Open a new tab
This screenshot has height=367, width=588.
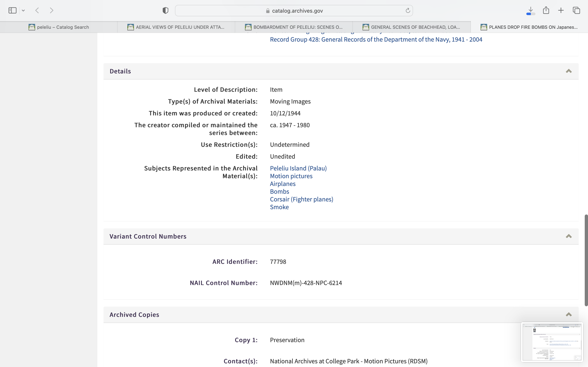point(561,10)
